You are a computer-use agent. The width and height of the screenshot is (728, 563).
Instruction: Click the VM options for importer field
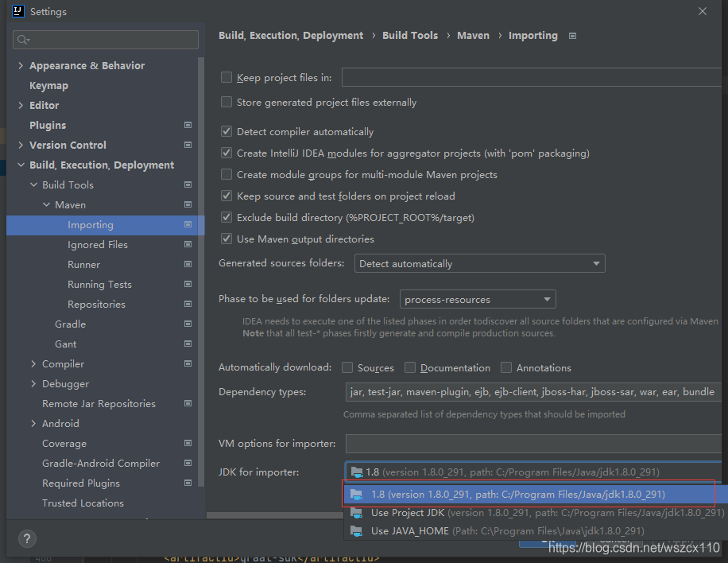coord(533,444)
